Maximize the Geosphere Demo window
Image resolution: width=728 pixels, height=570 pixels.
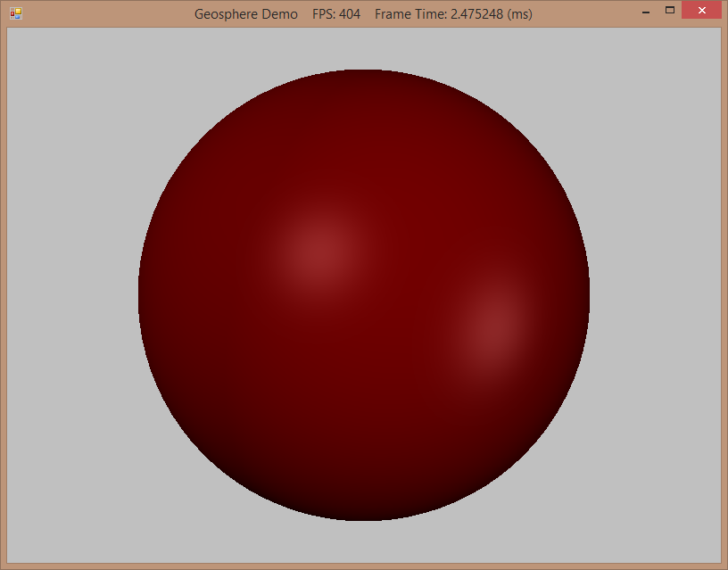(x=669, y=11)
